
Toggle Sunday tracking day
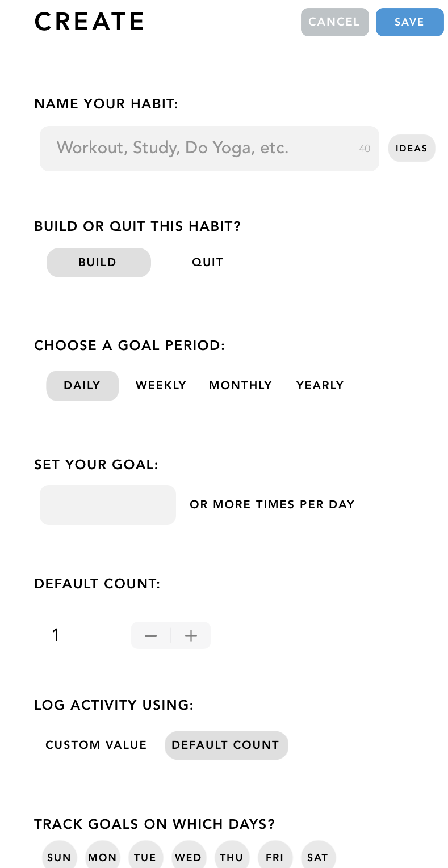[x=59, y=857]
